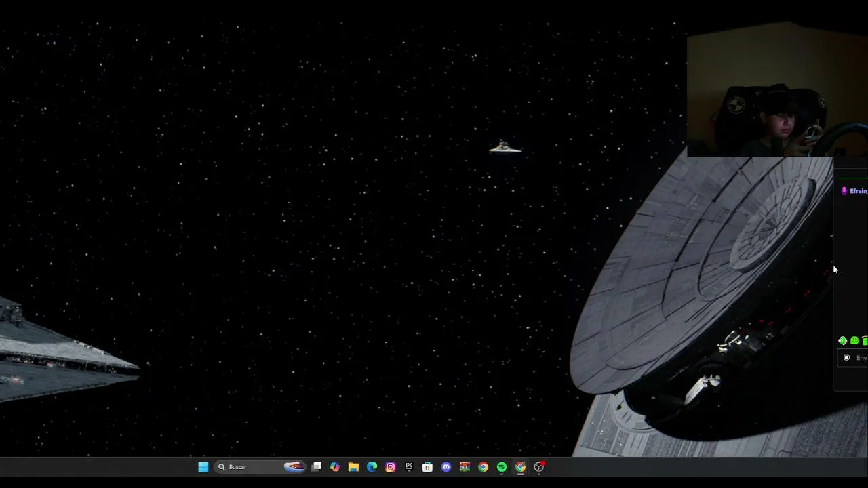Image resolution: width=868 pixels, height=488 pixels.
Task: Launch Copilot from the taskbar
Action: (335, 467)
